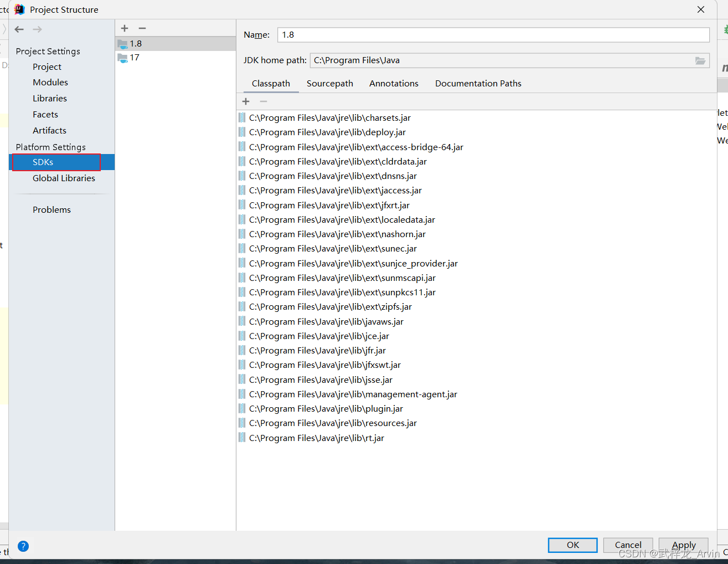Screen dimensions: 728x564
Task: Click the IntelliJ logo in title bar
Action: coord(20,9)
